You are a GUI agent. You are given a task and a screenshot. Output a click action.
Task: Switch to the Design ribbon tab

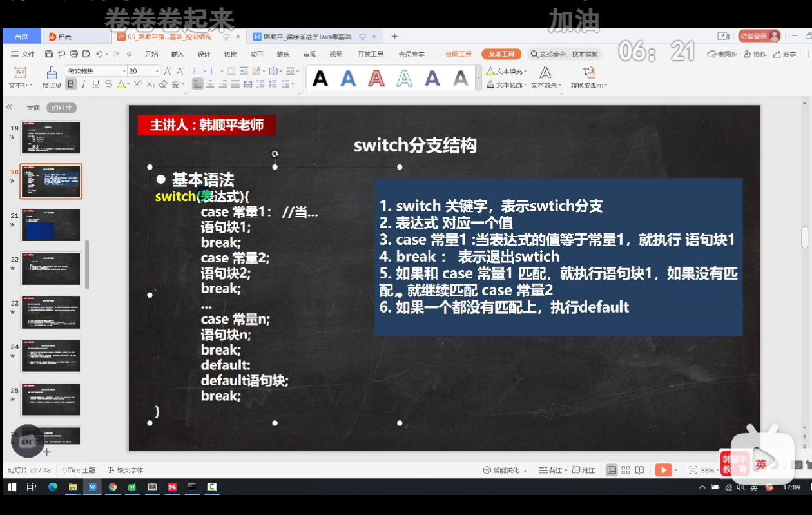pos(204,54)
